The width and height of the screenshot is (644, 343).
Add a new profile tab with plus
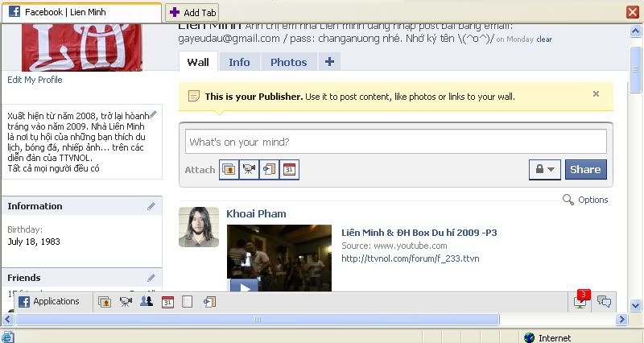point(329,62)
